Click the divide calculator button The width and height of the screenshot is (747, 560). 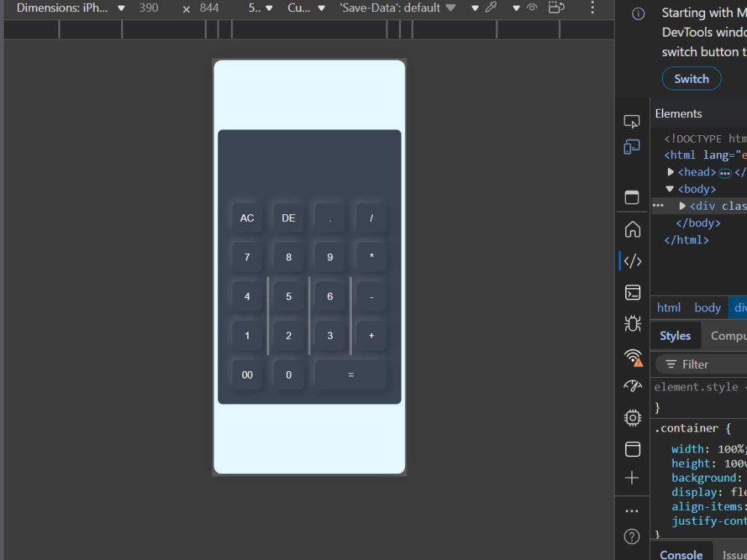point(371,218)
